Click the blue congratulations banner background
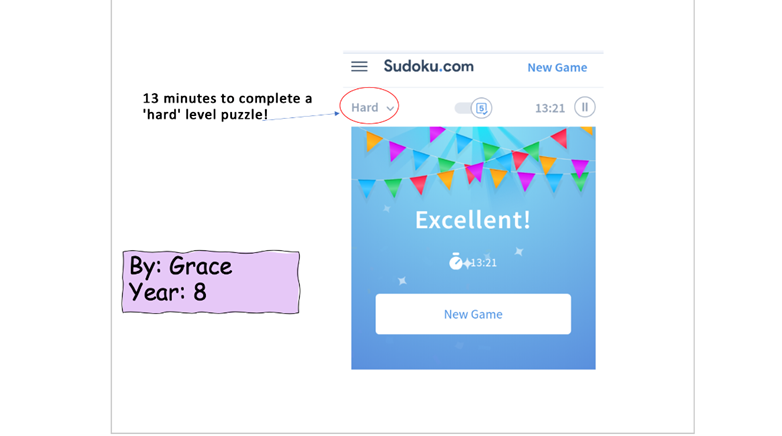This screenshot has width=782, height=436. (x=473, y=248)
